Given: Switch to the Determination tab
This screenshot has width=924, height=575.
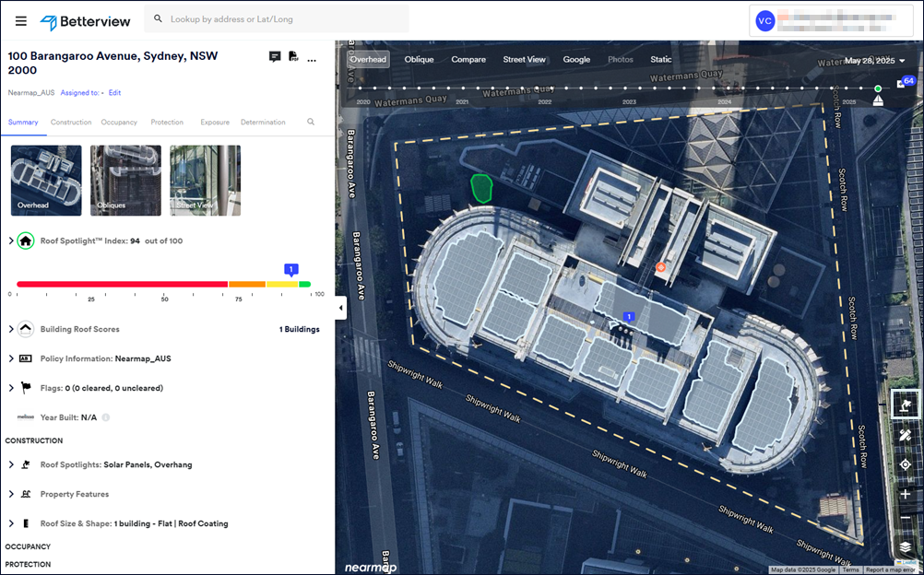Looking at the screenshot, I should coord(263,122).
